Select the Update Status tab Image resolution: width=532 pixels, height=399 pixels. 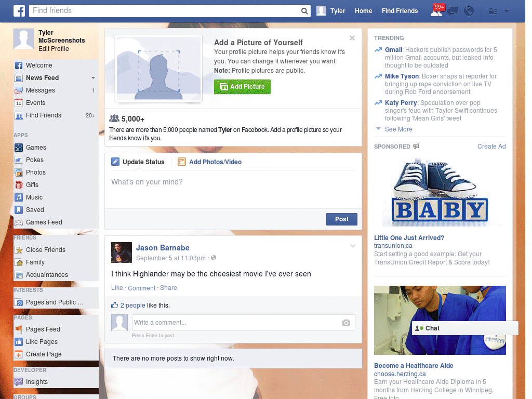[x=138, y=162]
